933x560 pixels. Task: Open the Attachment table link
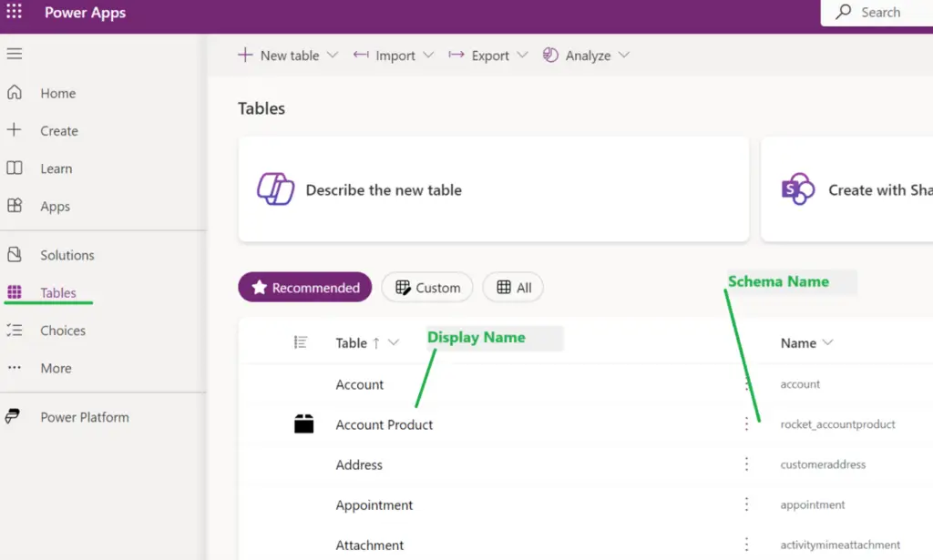tap(370, 545)
